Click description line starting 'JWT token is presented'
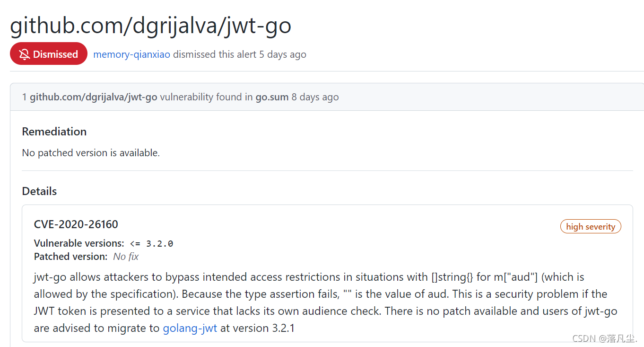This screenshot has width=644, height=347. [x=326, y=311]
